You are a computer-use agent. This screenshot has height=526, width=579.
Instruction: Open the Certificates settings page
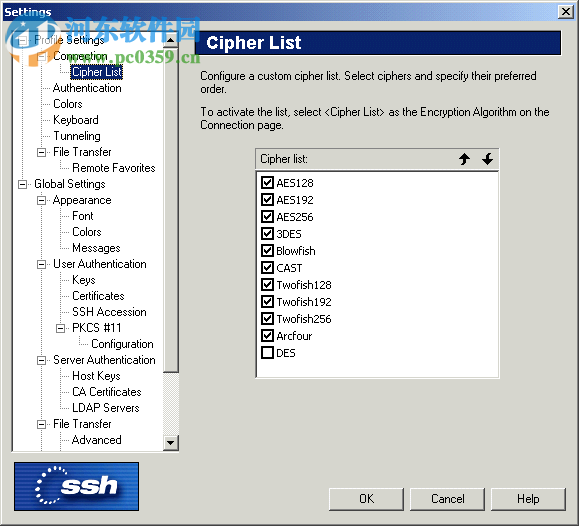[x=98, y=296]
